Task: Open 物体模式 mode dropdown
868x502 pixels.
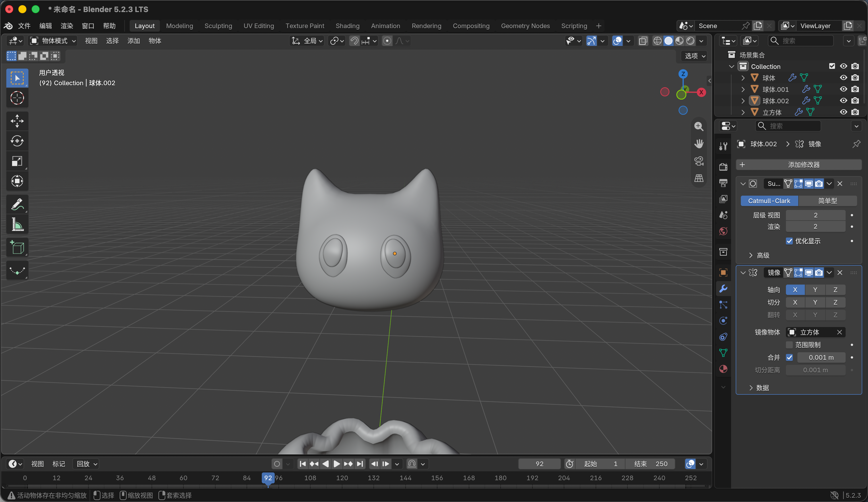Action: point(53,41)
